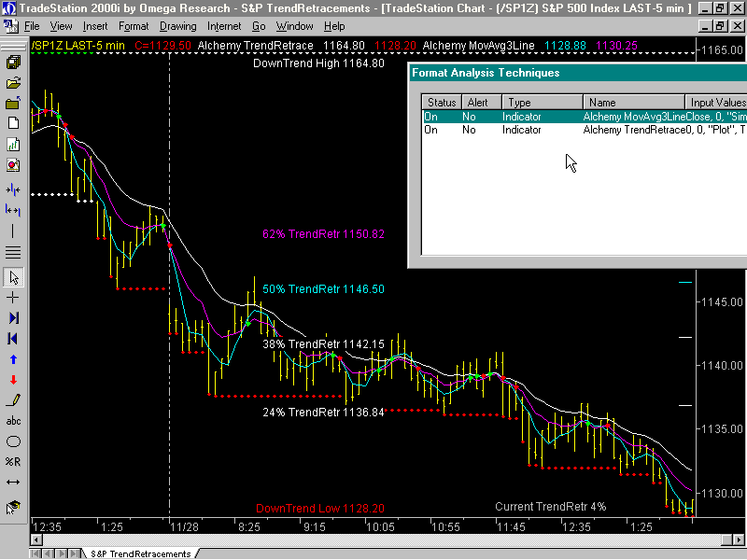Screen dimensions: 747x560
Task: Click the chart scrollbar thumb
Action: [x=727, y=539]
